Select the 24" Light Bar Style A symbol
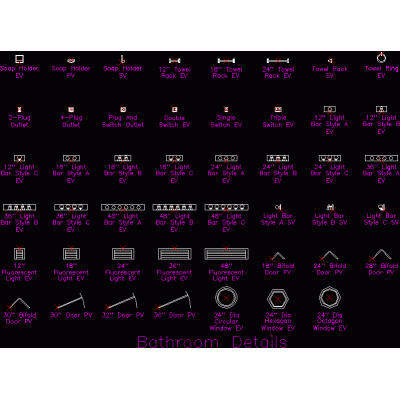 click(x=226, y=158)
